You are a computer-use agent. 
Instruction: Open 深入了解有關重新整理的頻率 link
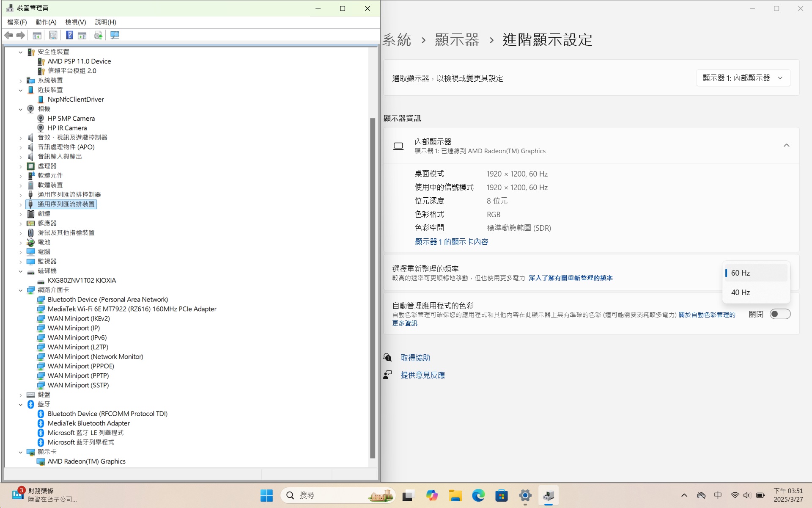click(x=571, y=278)
